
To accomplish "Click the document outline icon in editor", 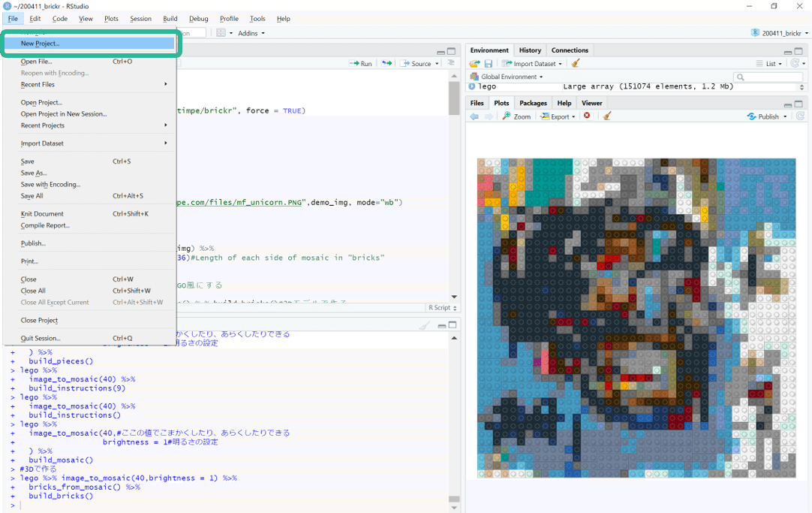I will pyautogui.click(x=451, y=62).
